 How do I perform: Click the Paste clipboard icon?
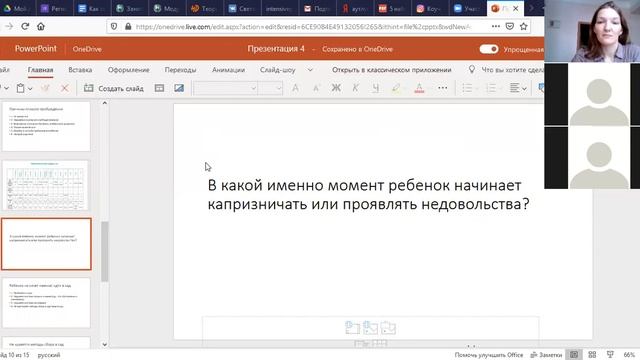(20, 88)
